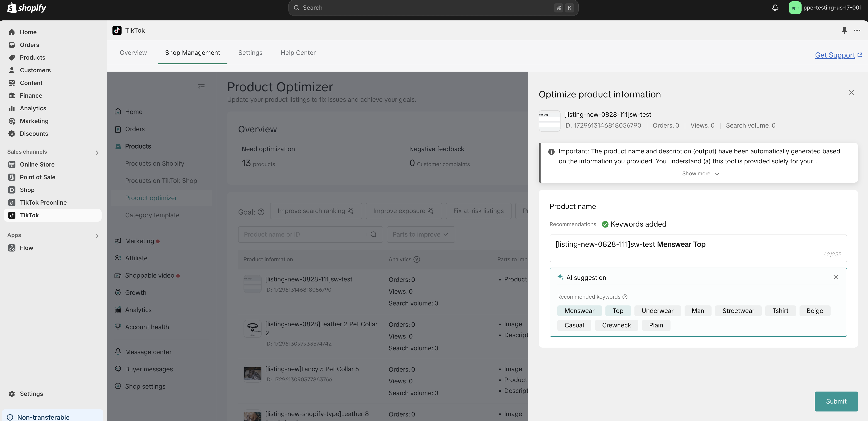Pin the TikTok app using pin icon
This screenshot has height=421, width=868.
(844, 30)
